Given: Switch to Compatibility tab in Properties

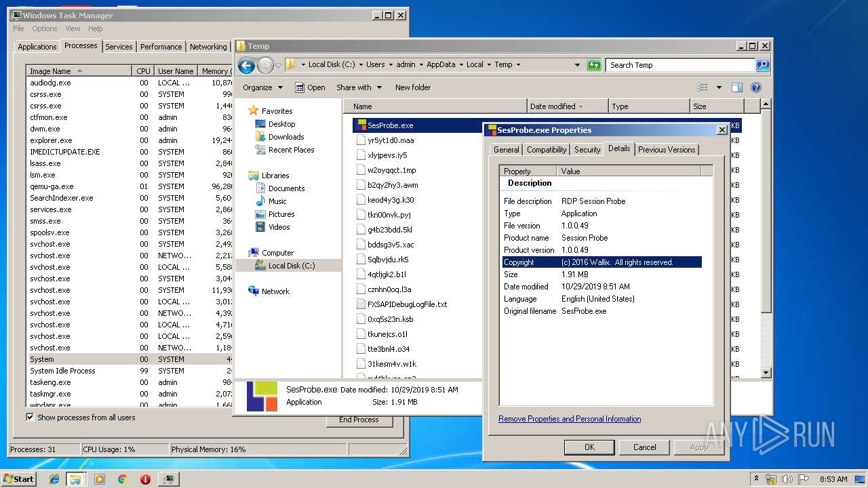Looking at the screenshot, I should [x=547, y=150].
